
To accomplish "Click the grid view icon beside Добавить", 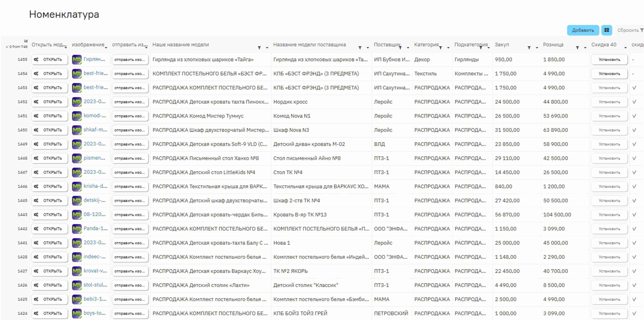I will pos(606,30).
